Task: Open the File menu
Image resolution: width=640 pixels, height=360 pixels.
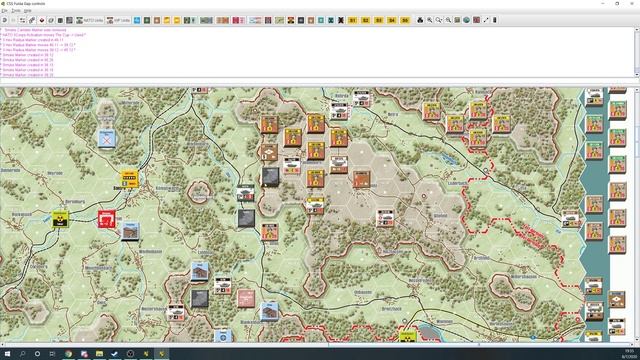Action: coord(4,11)
